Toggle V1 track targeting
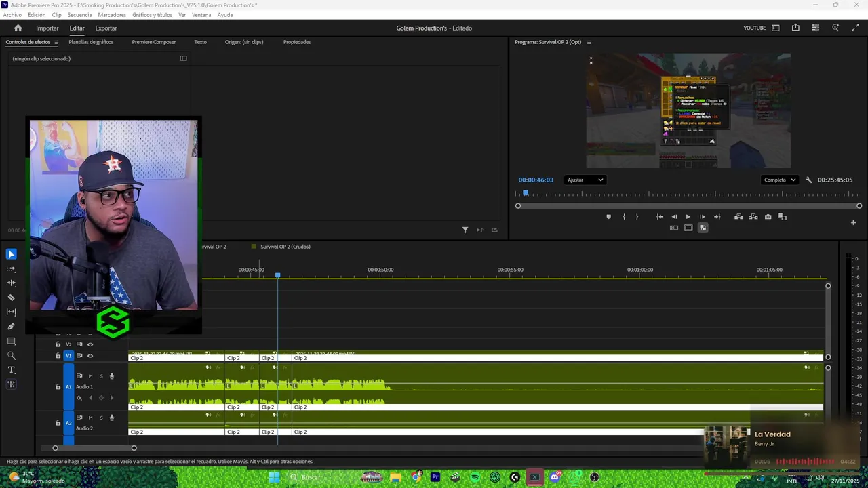The height and width of the screenshot is (488, 868). tap(68, 356)
